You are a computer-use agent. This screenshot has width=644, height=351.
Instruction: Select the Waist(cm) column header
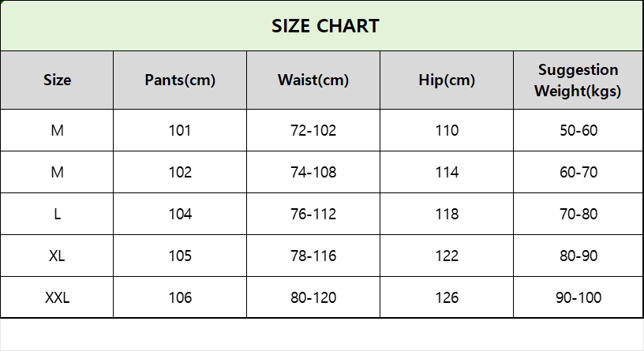(x=313, y=80)
